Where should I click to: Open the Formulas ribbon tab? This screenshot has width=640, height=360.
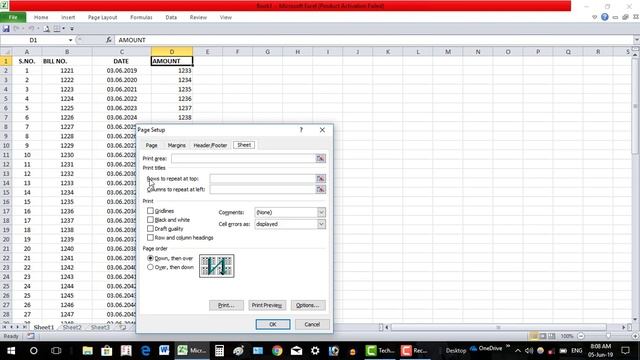coord(141,17)
